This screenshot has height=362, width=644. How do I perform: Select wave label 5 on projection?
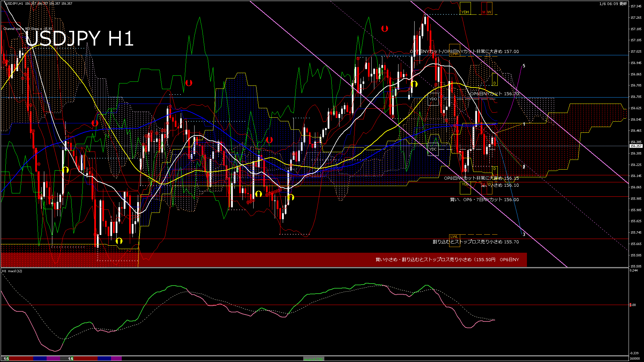click(524, 66)
